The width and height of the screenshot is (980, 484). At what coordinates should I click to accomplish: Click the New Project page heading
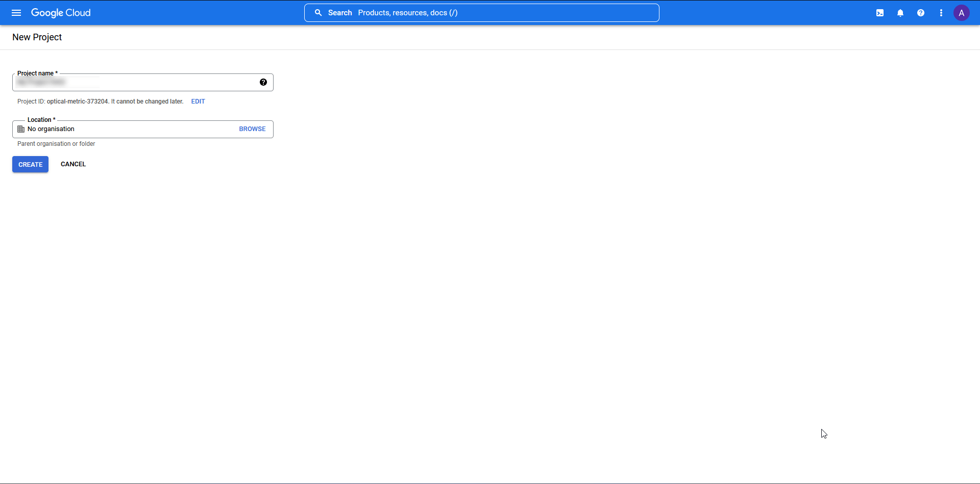click(37, 37)
